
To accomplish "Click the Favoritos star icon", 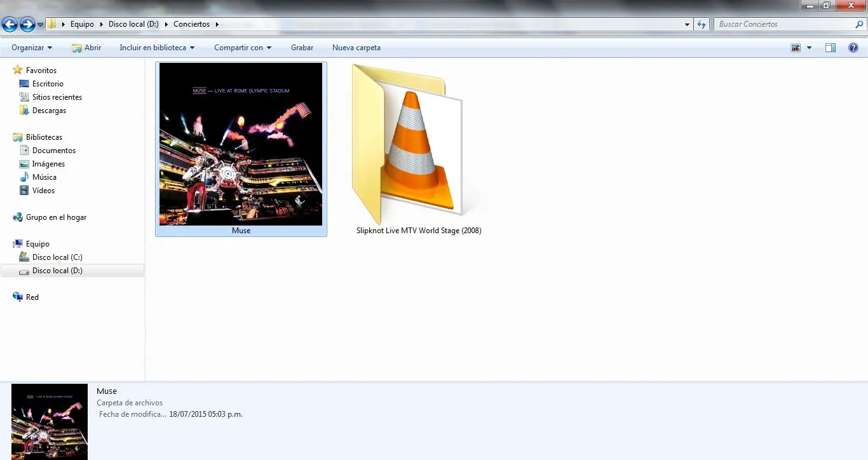I will pyautogui.click(x=18, y=70).
